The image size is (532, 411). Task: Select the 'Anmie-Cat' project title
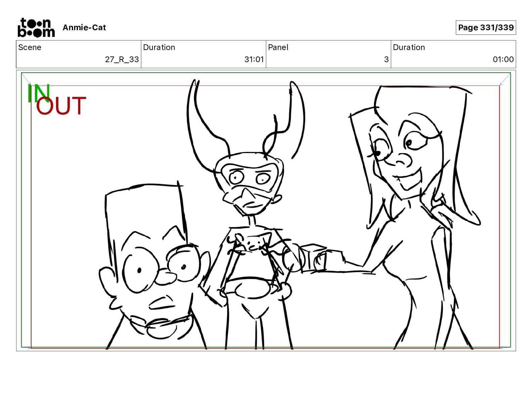point(84,28)
